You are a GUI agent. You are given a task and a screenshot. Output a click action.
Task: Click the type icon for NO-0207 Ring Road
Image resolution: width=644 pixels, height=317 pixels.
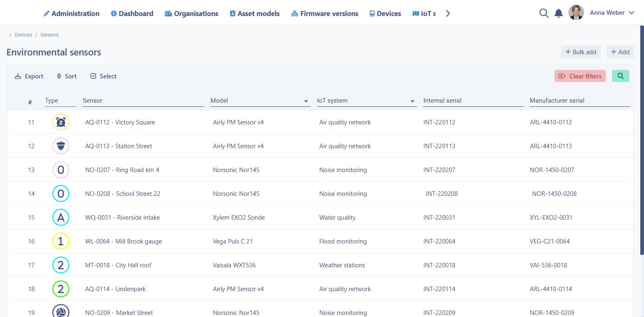pos(61,170)
